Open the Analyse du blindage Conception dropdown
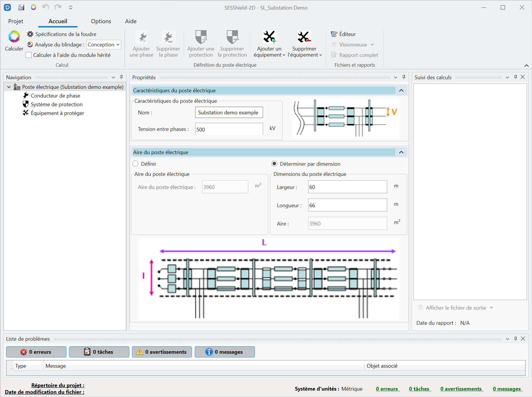This screenshot has width=532, height=397. (104, 45)
